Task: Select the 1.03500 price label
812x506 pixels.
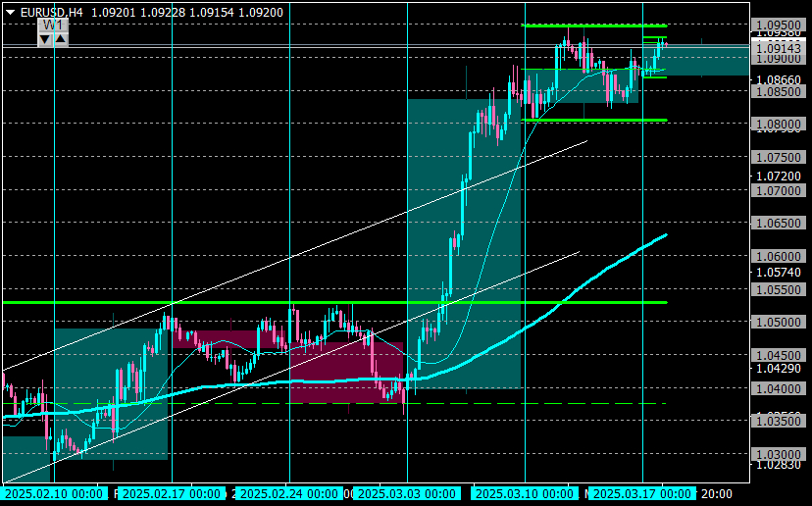Action: point(779,421)
